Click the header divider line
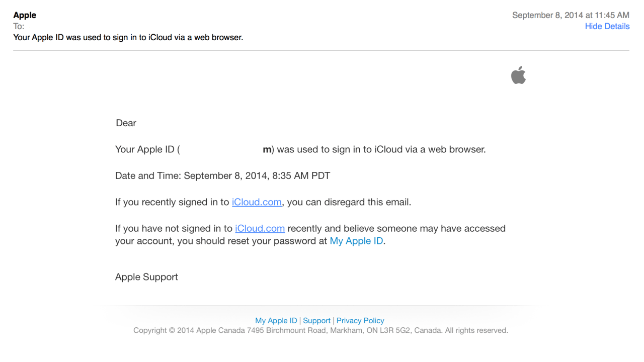 (x=321, y=50)
